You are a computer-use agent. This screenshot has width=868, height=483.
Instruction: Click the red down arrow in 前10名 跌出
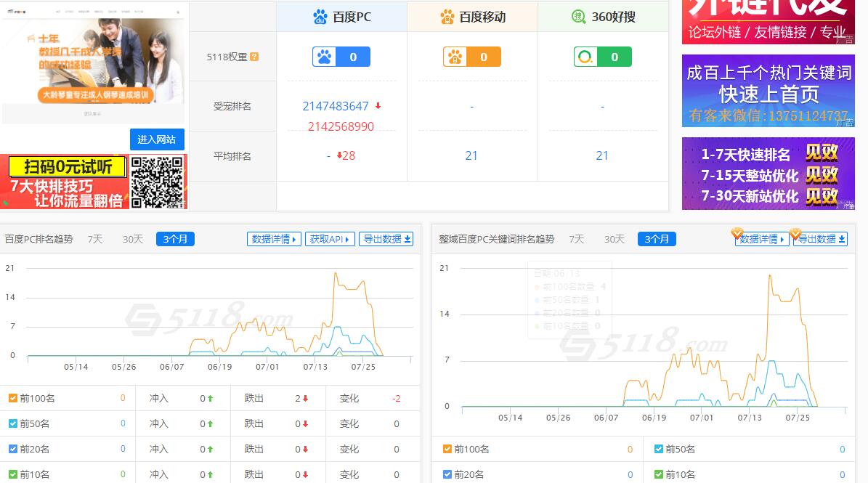(x=306, y=475)
